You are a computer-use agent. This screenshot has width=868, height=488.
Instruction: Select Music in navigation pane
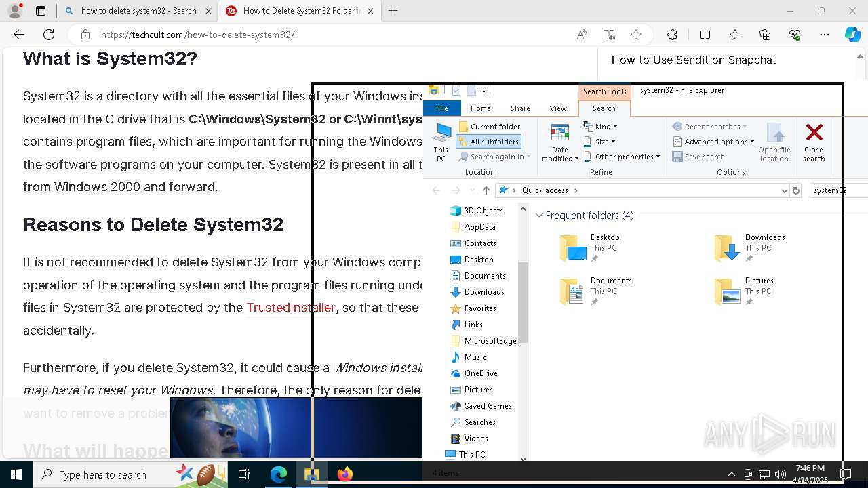point(469,357)
